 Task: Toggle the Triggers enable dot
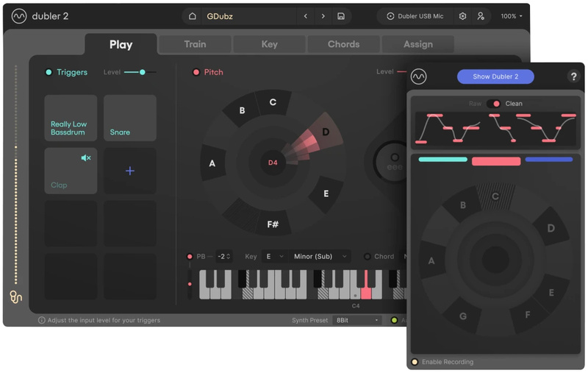(49, 72)
